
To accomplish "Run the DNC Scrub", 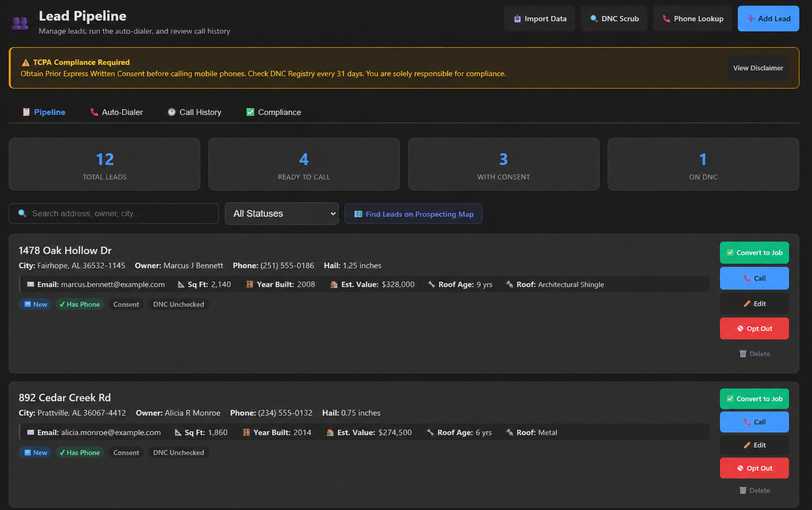I will click(x=614, y=18).
